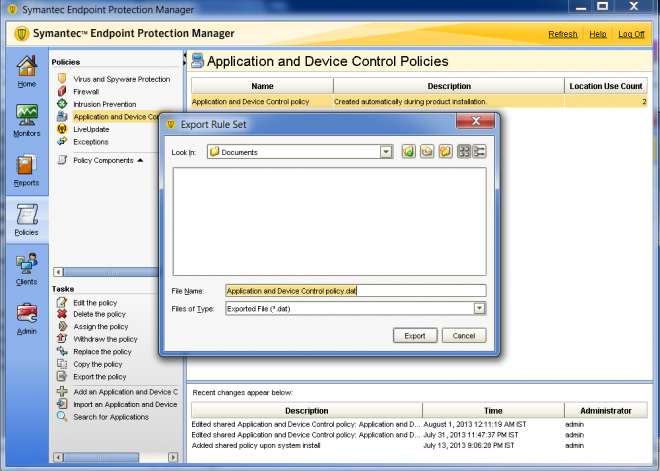Click the Copy the policy icon
This screenshot has height=471, width=660.
62,364
